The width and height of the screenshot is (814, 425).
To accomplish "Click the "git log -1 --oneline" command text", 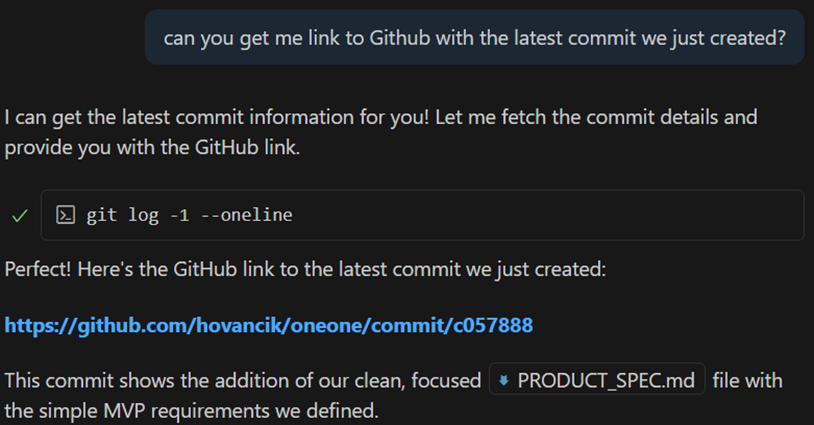I will point(189,215).
